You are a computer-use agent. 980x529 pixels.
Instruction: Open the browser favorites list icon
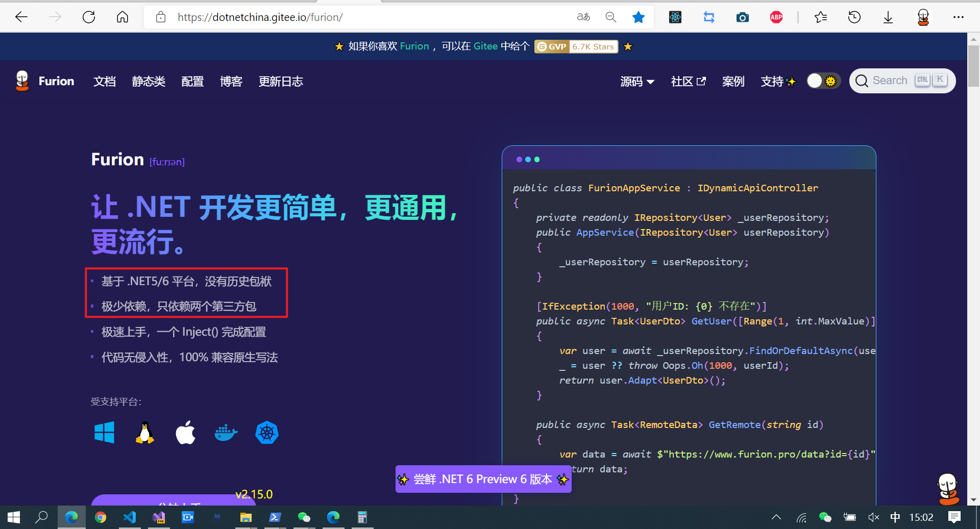click(821, 17)
